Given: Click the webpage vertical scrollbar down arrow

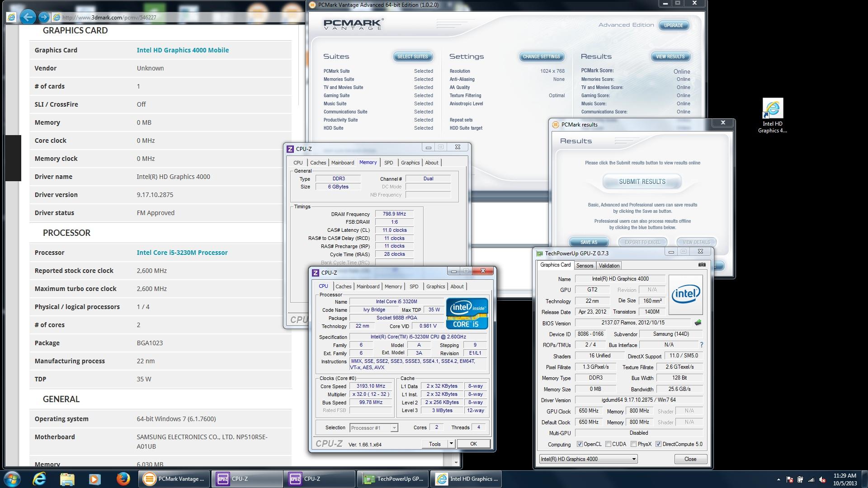Looking at the screenshot, I should coord(456,462).
